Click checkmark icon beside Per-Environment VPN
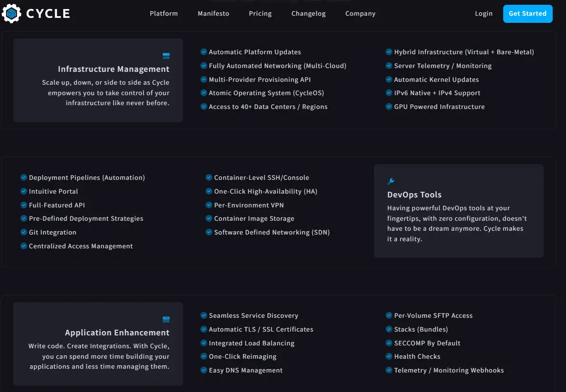The image size is (566, 392). click(209, 205)
